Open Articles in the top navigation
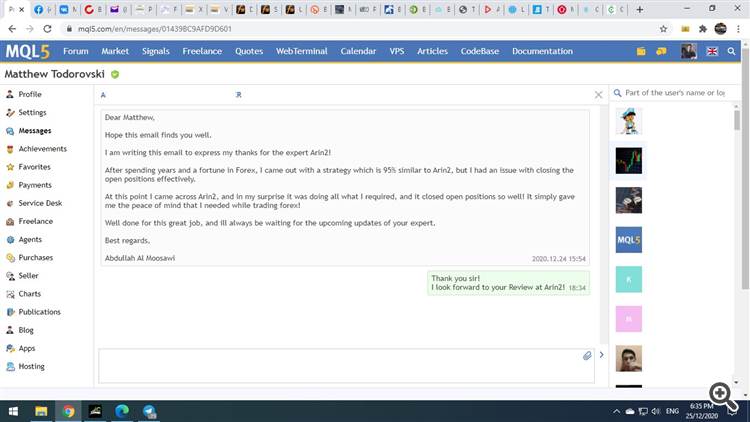750x422 pixels. 432,51
